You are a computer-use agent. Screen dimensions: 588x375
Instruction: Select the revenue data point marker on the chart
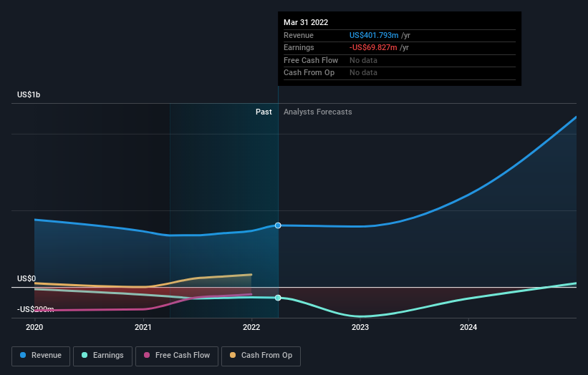(278, 225)
